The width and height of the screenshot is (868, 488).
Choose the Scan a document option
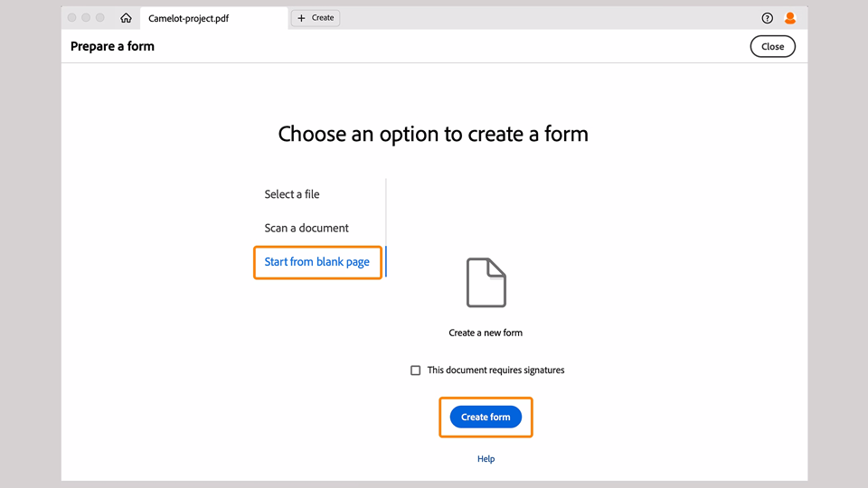click(x=307, y=228)
